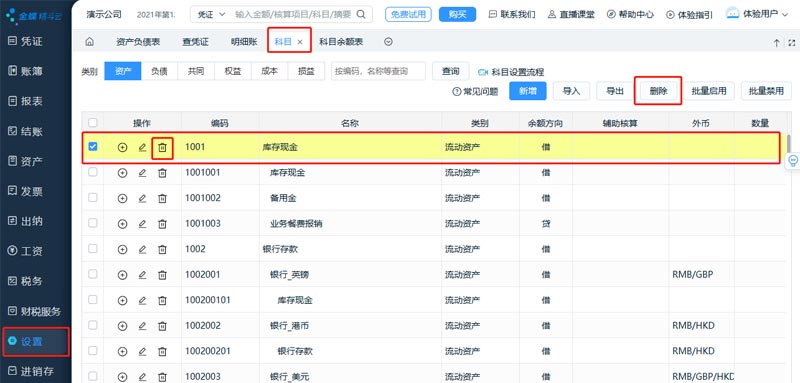Click the 导出 button
800x383 pixels.
coord(615,91)
